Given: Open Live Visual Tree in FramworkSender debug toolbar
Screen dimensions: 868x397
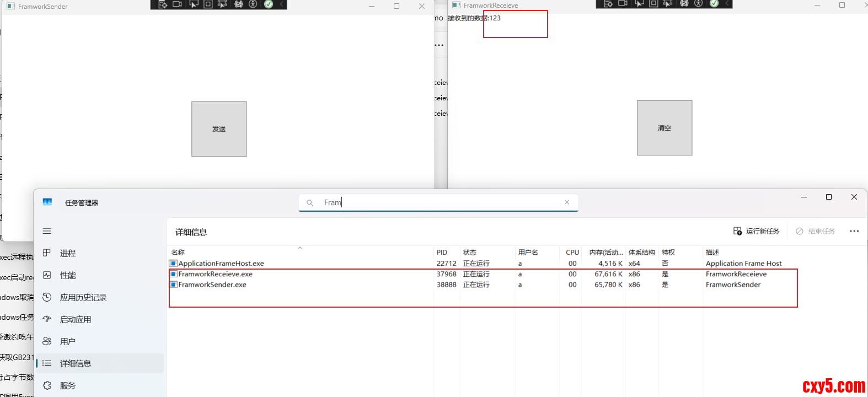Looking at the screenshot, I should [x=163, y=4].
